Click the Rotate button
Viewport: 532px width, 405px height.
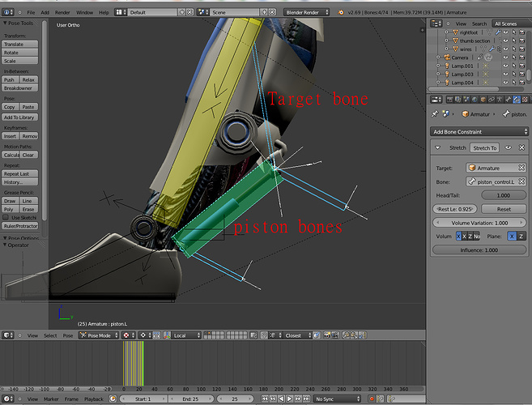(x=19, y=53)
